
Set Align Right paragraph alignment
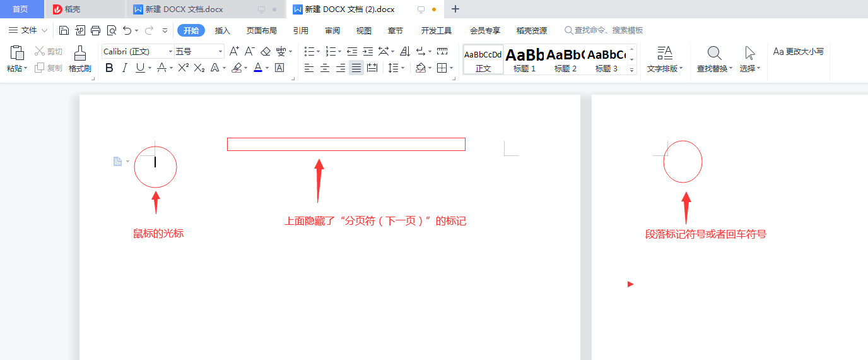coord(341,68)
